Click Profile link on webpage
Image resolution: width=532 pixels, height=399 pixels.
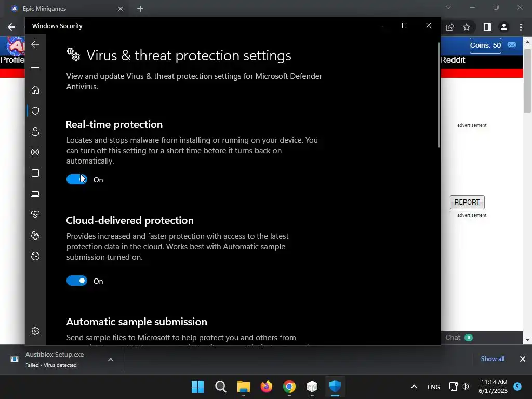[x=12, y=60]
